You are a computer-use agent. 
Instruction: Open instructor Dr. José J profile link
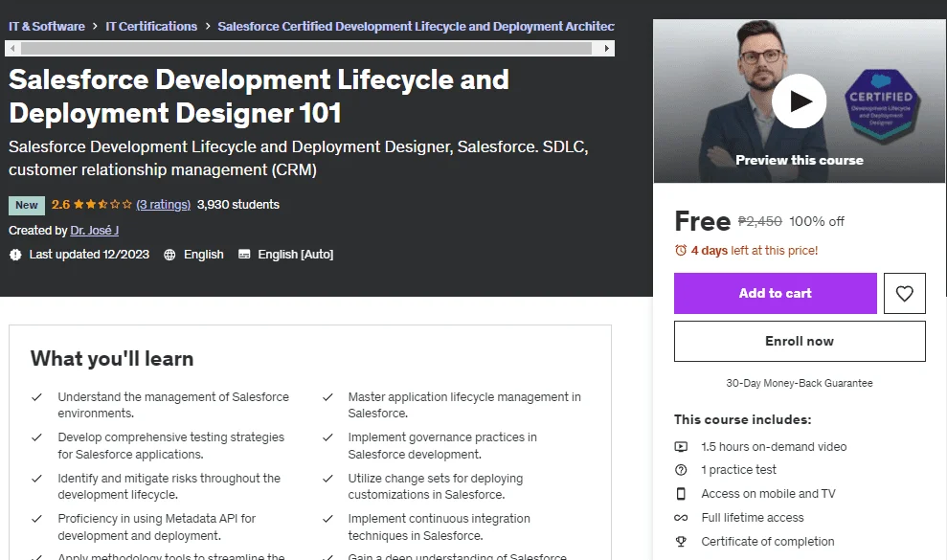[x=94, y=230]
